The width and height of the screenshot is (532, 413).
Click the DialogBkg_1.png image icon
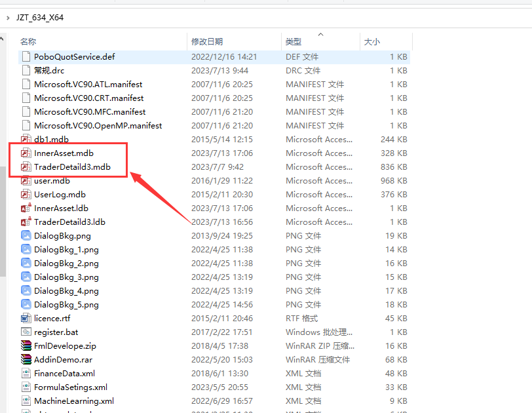(x=26, y=249)
